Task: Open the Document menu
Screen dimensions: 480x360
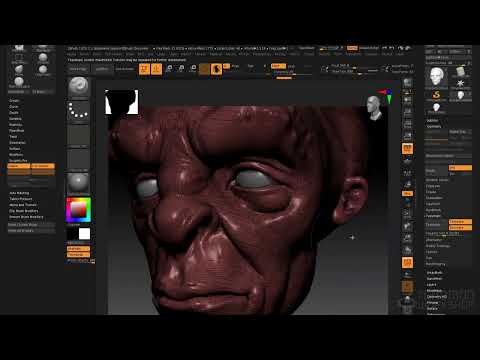Action: [x=113, y=54]
